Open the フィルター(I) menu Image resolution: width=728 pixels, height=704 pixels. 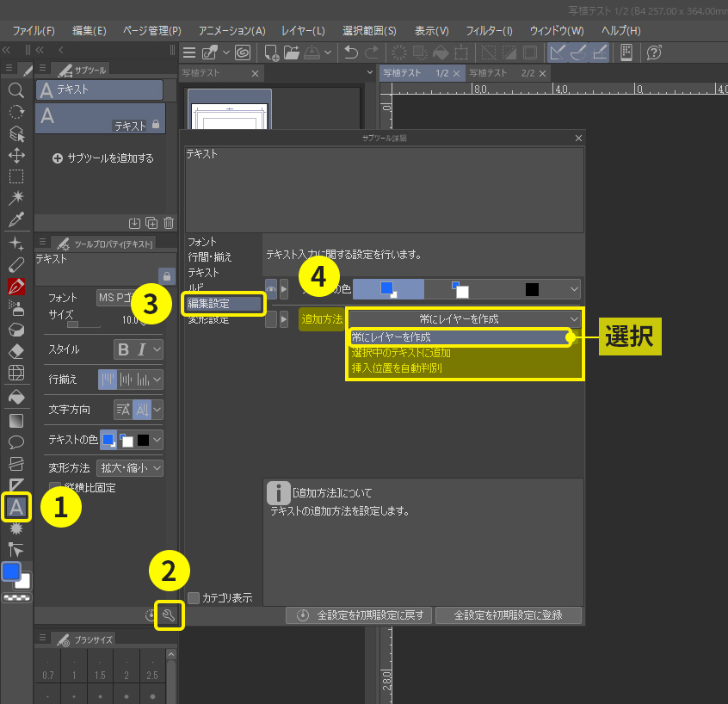[x=489, y=30]
